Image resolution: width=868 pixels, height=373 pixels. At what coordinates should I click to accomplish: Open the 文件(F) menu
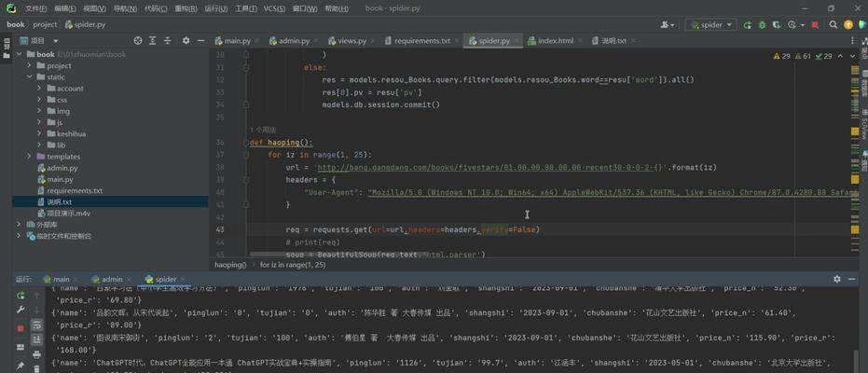point(36,8)
